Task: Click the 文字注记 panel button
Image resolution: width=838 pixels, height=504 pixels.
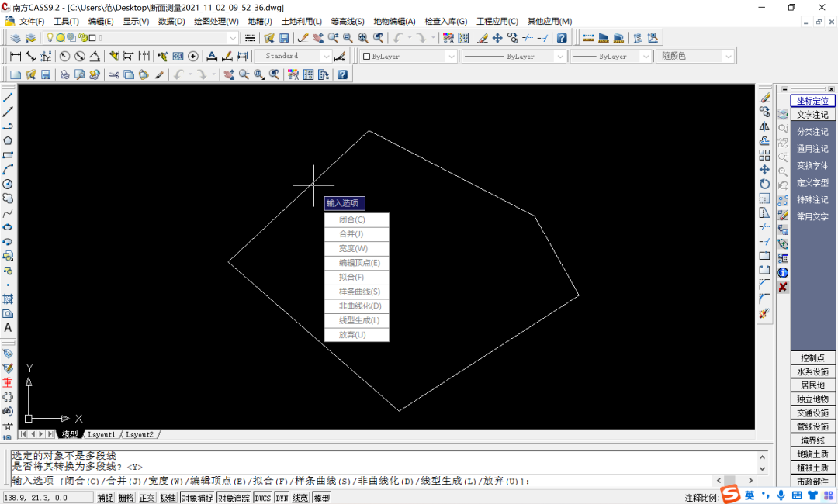Action: [x=812, y=115]
